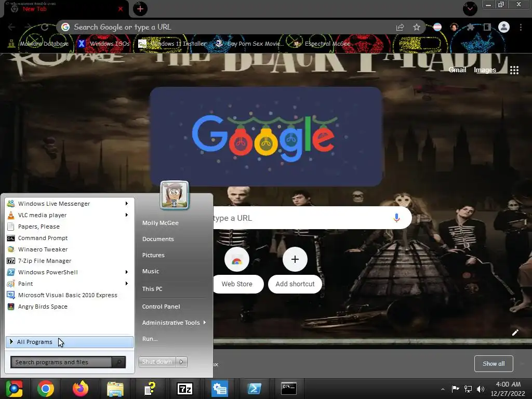Open Molly McGee user folder
Viewport: 532px width, 399px height.
point(161,223)
